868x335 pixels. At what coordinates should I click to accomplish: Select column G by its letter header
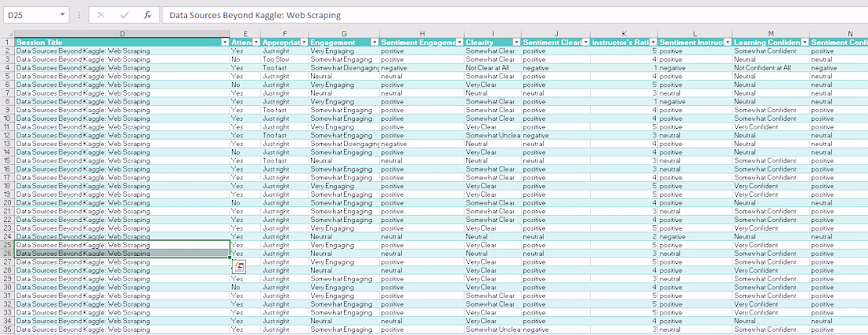coord(344,35)
